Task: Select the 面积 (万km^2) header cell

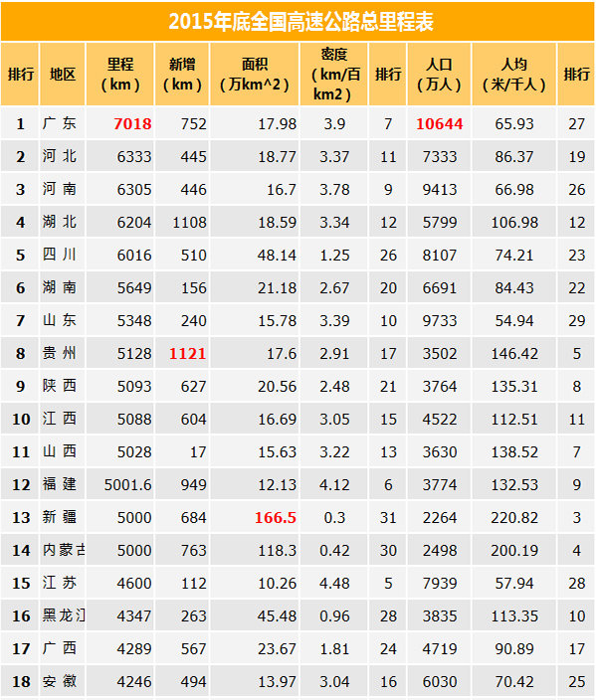Action: (x=255, y=75)
